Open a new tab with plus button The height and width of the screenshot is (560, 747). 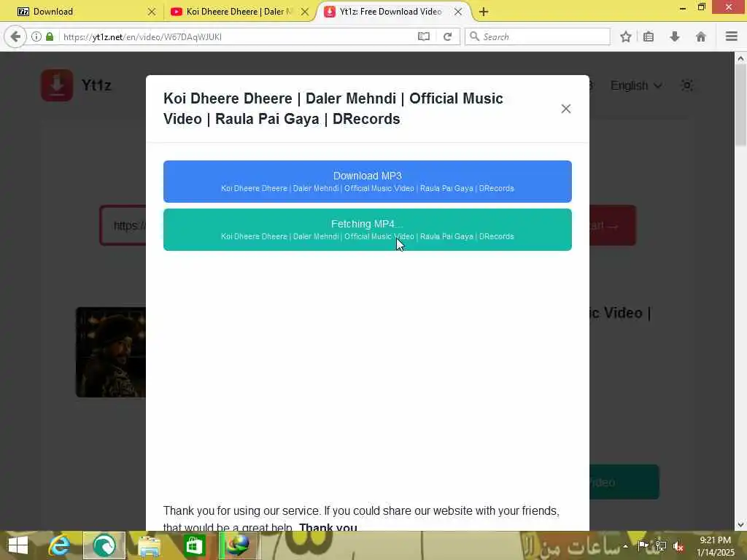coord(484,12)
